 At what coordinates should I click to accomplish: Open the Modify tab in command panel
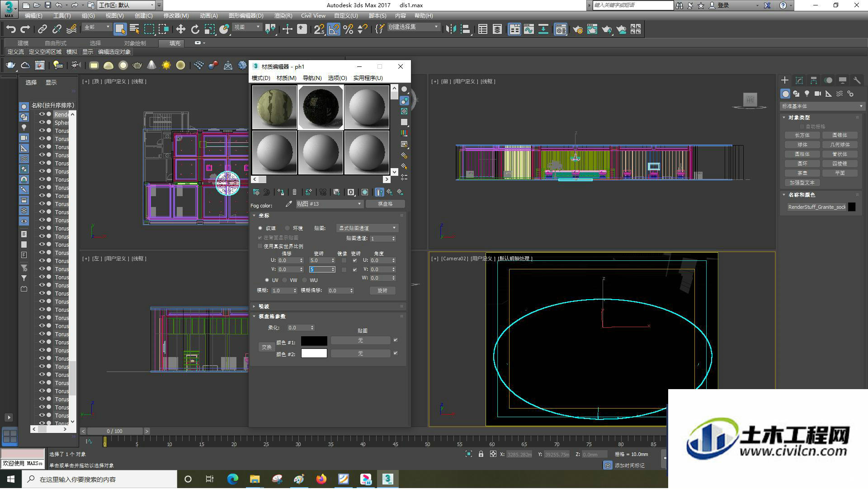tap(799, 80)
